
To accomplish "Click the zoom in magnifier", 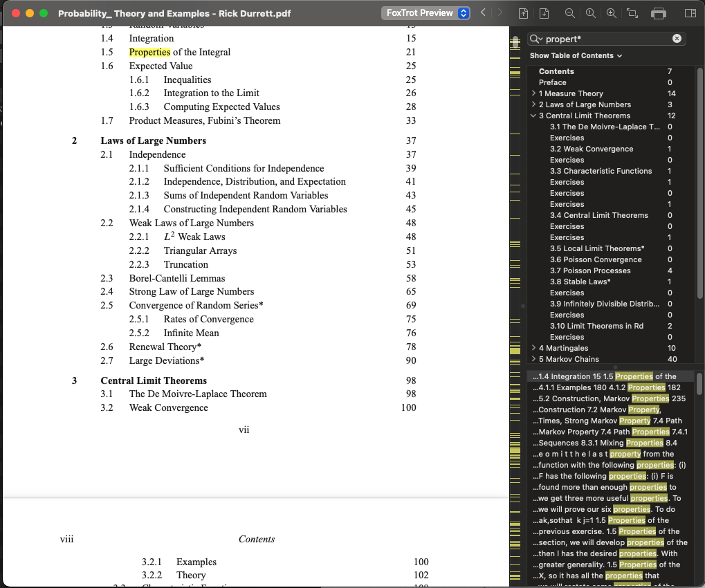I will click(611, 13).
